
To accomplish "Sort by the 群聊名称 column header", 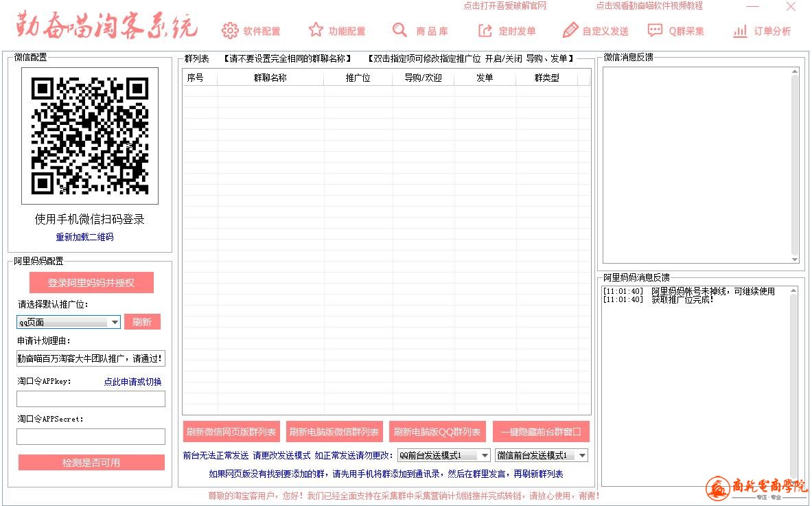I will (x=270, y=78).
